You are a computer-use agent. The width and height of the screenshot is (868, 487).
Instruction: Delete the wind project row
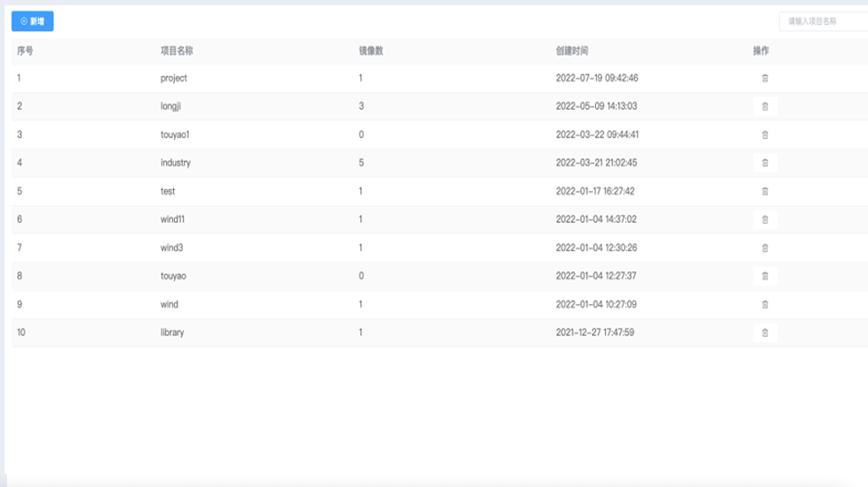point(765,304)
